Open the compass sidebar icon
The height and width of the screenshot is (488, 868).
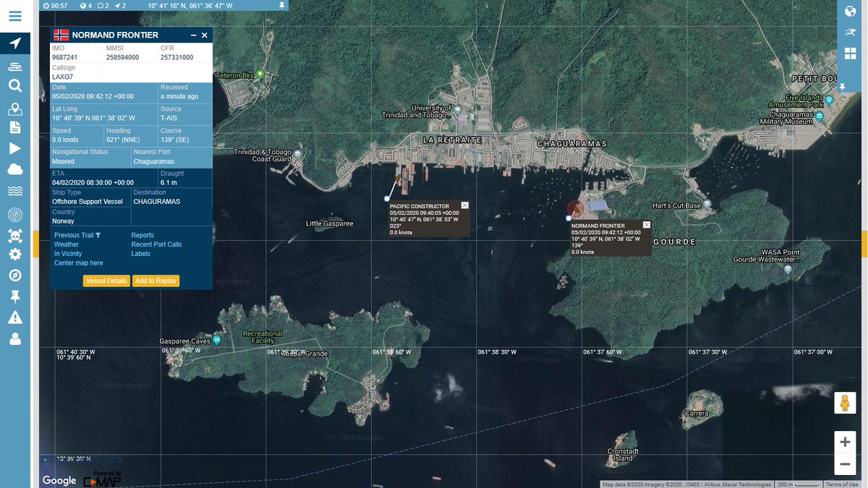15,275
